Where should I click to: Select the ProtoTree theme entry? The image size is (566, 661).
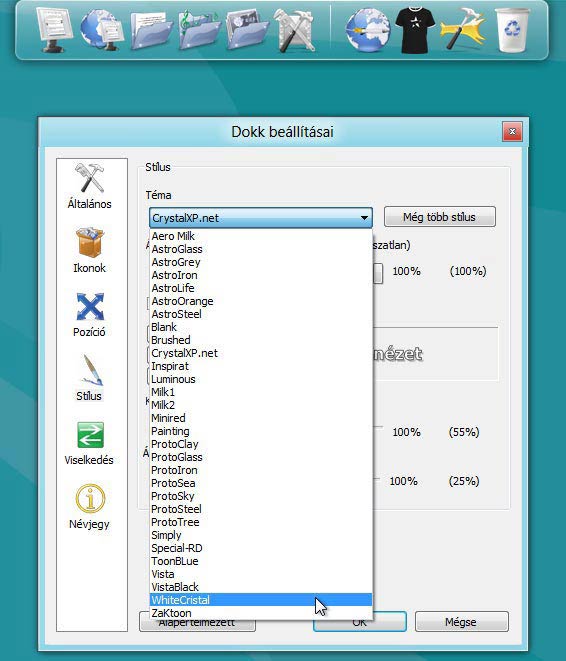pyautogui.click(x=261, y=522)
